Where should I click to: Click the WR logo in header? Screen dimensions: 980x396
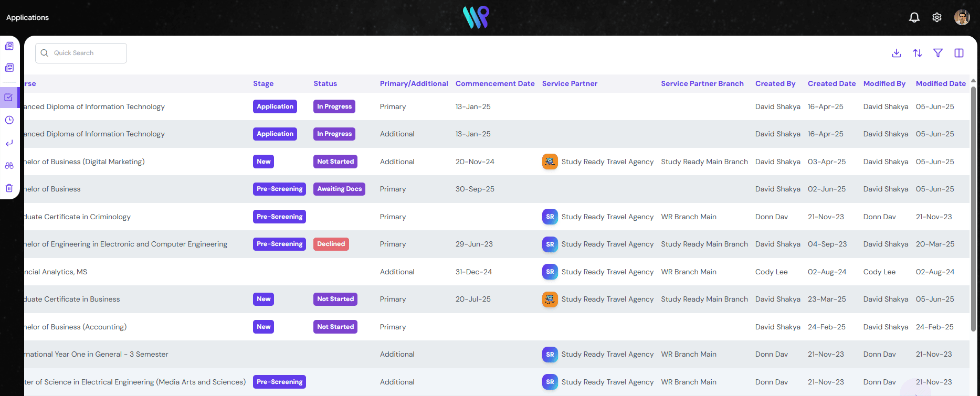476,17
